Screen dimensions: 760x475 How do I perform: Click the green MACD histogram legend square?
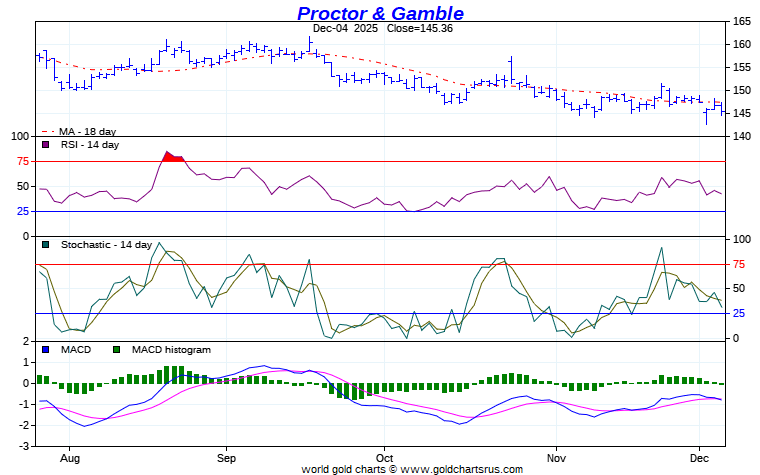116,349
